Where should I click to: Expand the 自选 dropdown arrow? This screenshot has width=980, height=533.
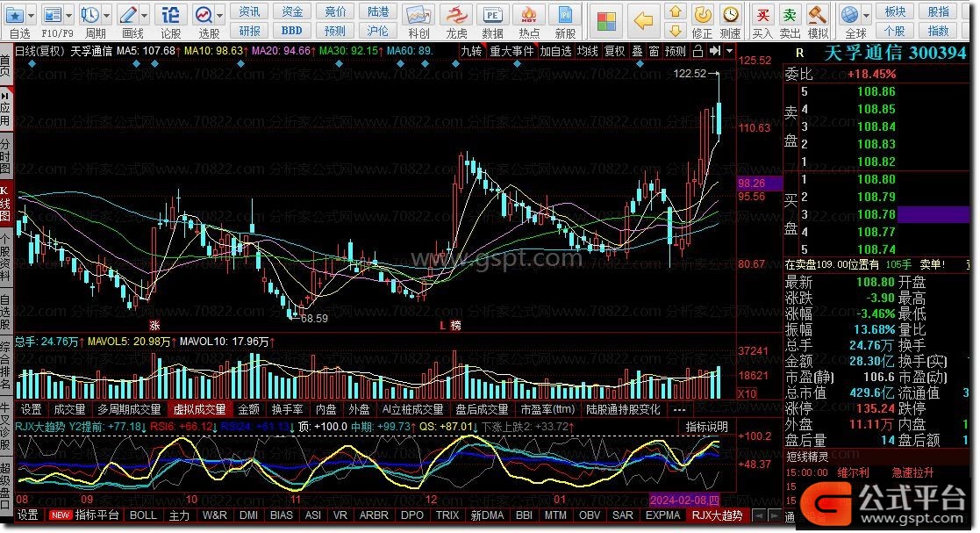31,15
